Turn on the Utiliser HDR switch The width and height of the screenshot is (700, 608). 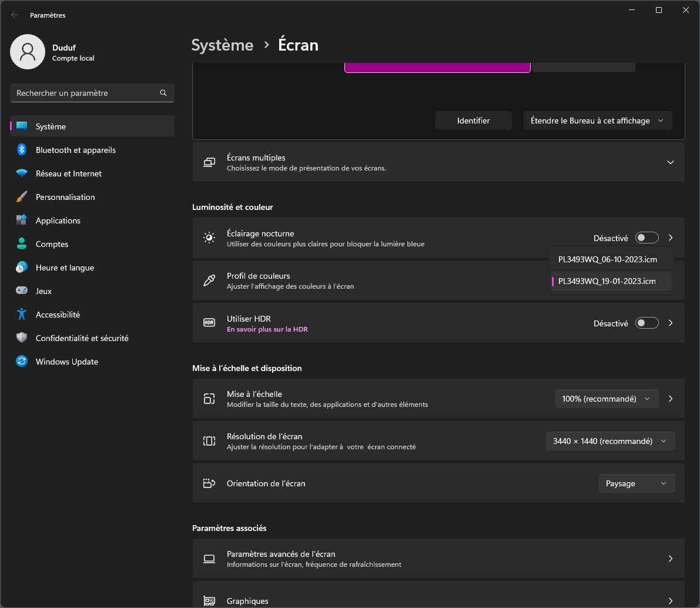647,323
